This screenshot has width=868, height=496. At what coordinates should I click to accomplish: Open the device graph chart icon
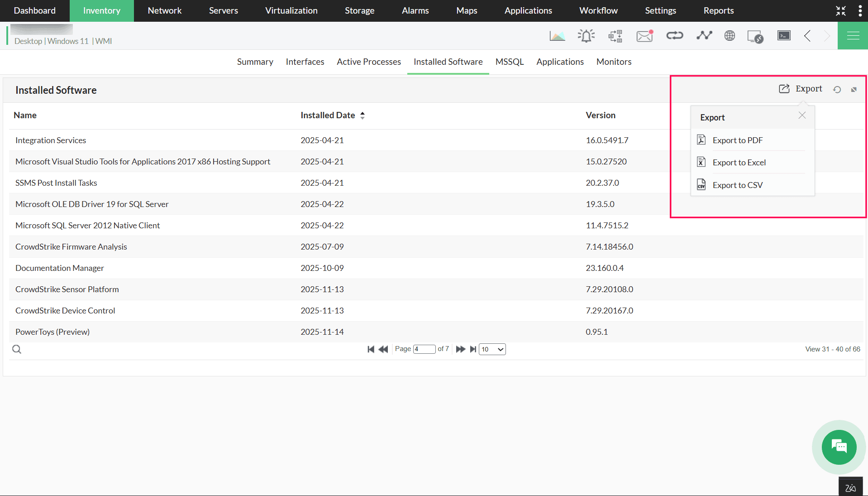557,36
